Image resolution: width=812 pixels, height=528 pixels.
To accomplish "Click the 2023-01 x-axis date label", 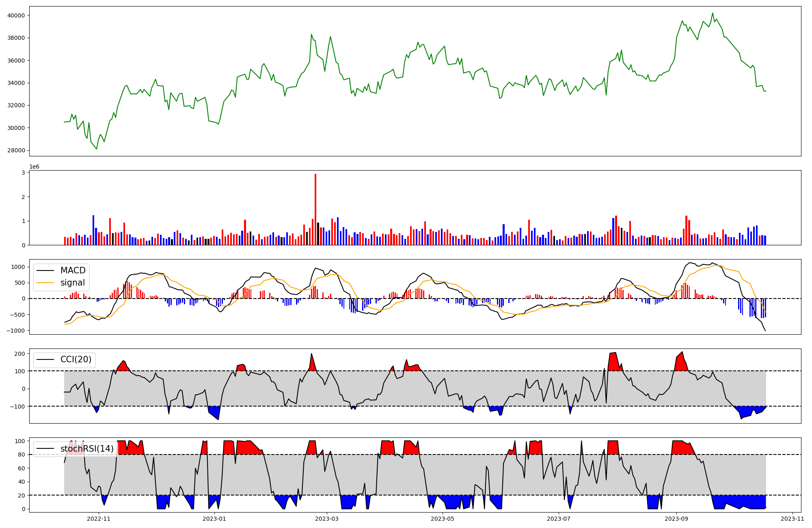I will pyautogui.click(x=214, y=519).
